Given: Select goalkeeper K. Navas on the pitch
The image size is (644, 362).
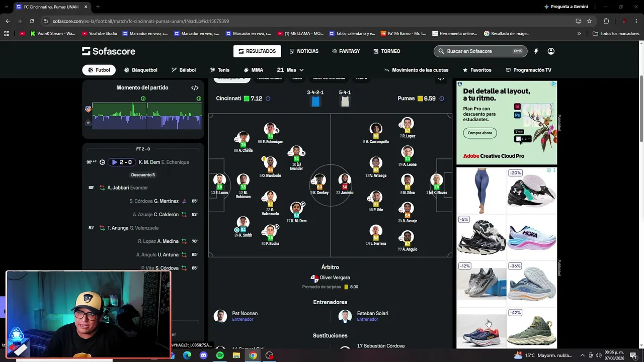Looking at the screenshot, I should pos(436,184).
